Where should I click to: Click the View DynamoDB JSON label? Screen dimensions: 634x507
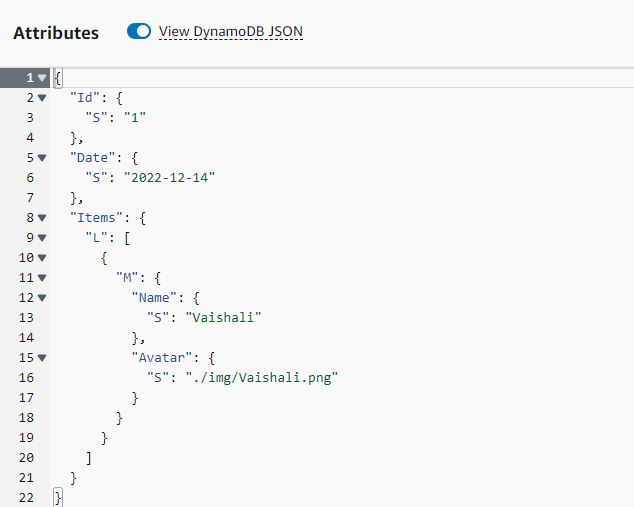click(x=230, y=32)
